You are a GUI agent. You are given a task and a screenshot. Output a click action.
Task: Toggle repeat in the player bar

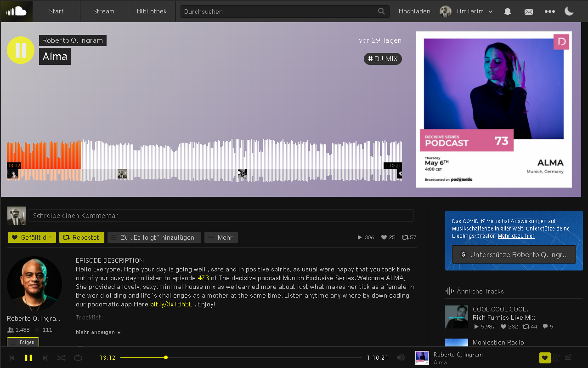[x=78, y=357]
